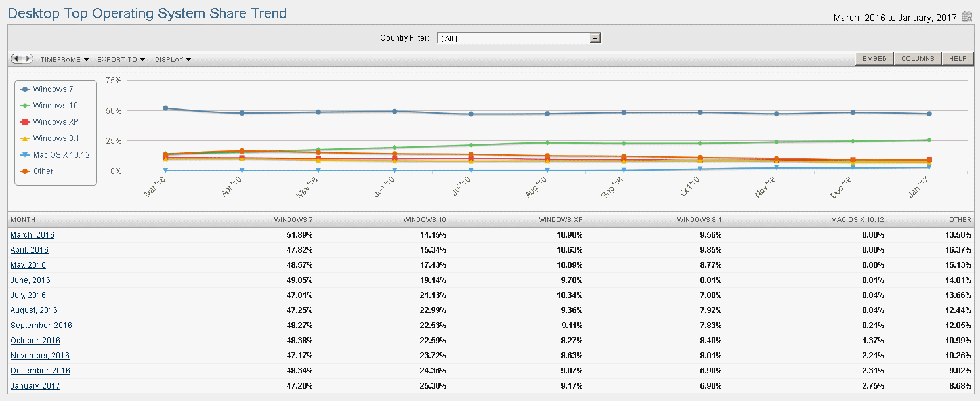The height and width of the screenshot is (401, 980).
Task: Open the August, 2016 link
Action: point(34,310)
